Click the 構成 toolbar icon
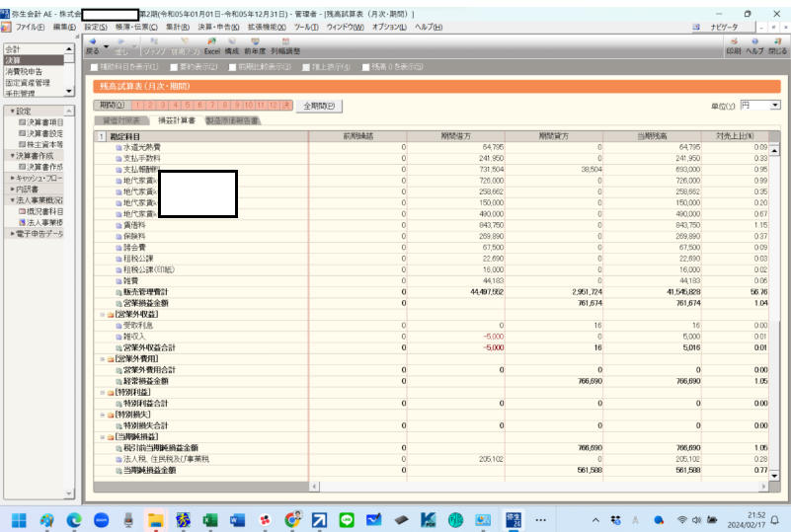 click(231, 44)
